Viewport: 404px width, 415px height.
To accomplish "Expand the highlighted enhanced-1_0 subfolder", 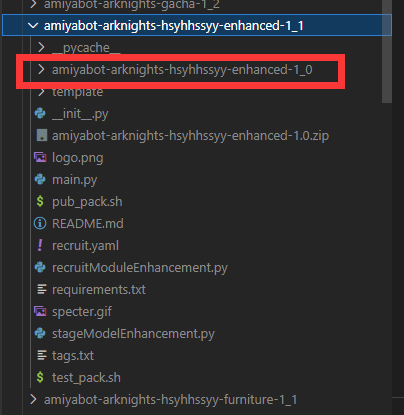I will 41,69.
